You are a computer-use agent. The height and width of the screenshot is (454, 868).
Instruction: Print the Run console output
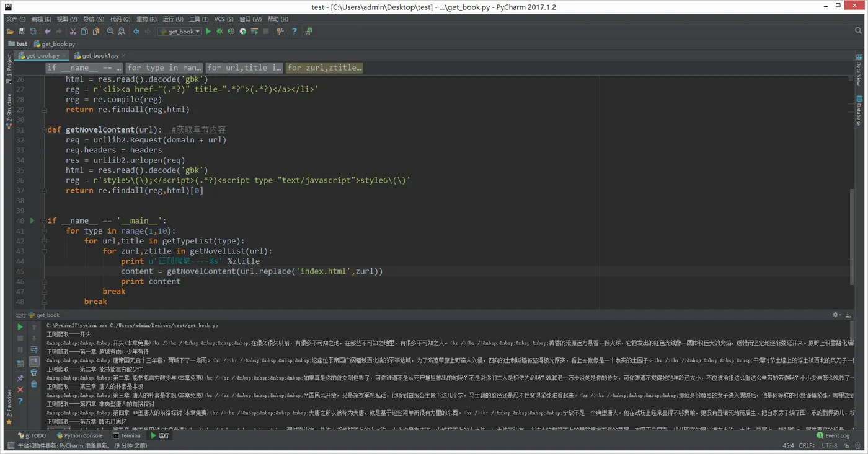(x=34, y=373)
